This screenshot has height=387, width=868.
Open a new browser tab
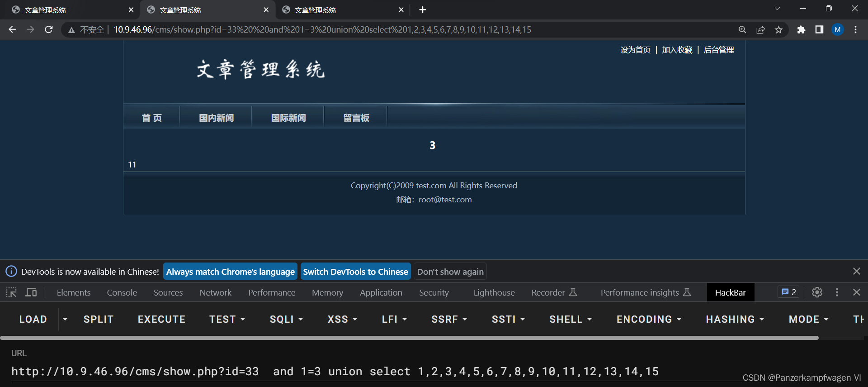(423, 10)
